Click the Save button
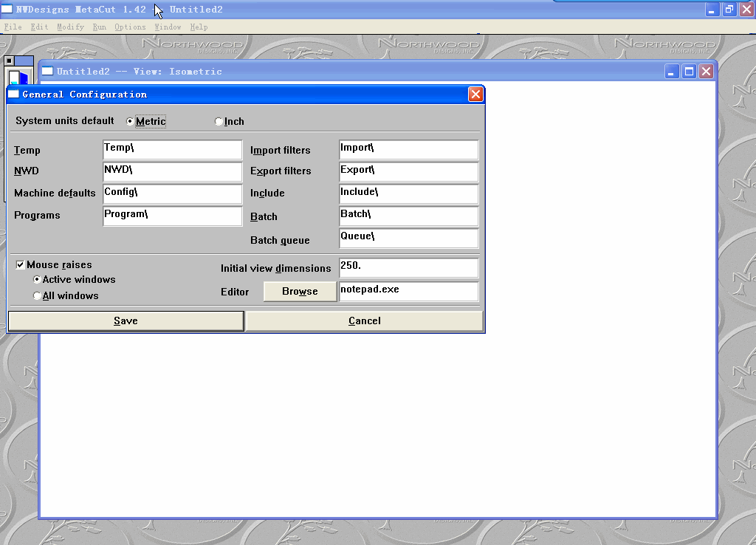756x545 pixels. pyautogui.click(x=126, y=321)
